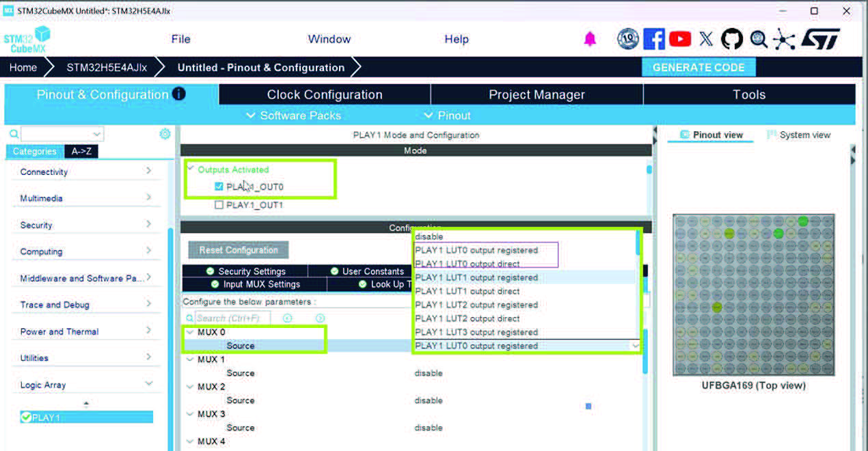The width and height of the screenshot is (868, 451).
Task: Collapse the Outputs Activated section
Action: pyautogui.click(x=191, y=169)
